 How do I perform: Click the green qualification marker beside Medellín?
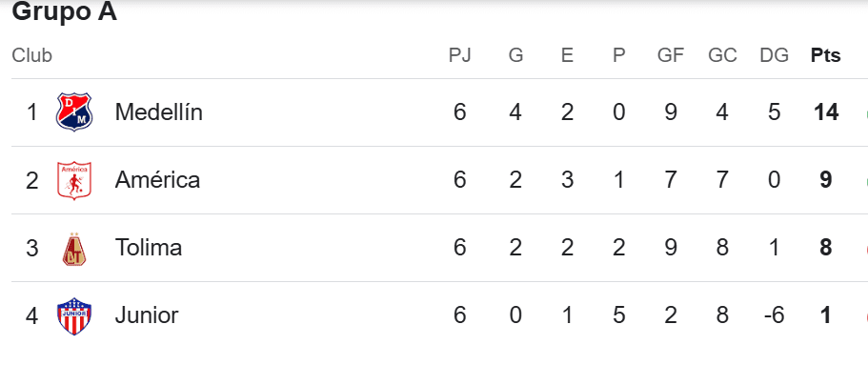click(x=865, y=112)
